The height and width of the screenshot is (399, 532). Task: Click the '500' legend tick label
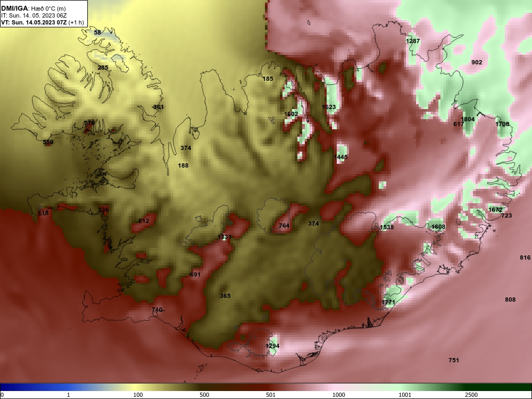[x=204, y=395]
